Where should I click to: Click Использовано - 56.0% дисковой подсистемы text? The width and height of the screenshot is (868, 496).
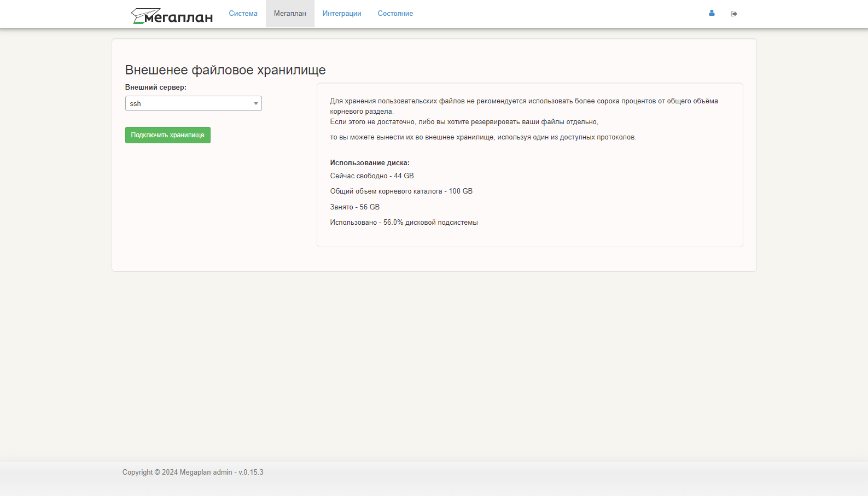(x=404, y=223)
